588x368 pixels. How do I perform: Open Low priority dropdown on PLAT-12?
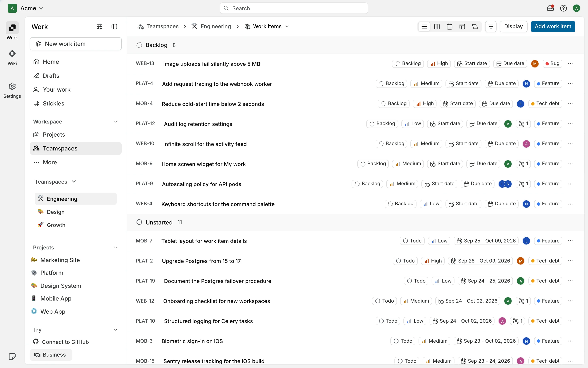click(413, 124)
